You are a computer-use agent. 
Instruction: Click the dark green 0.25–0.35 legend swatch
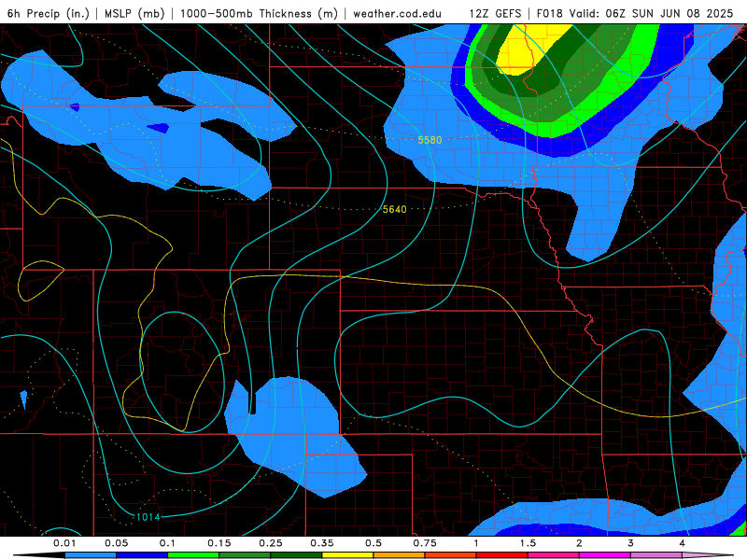pos(296,555)
